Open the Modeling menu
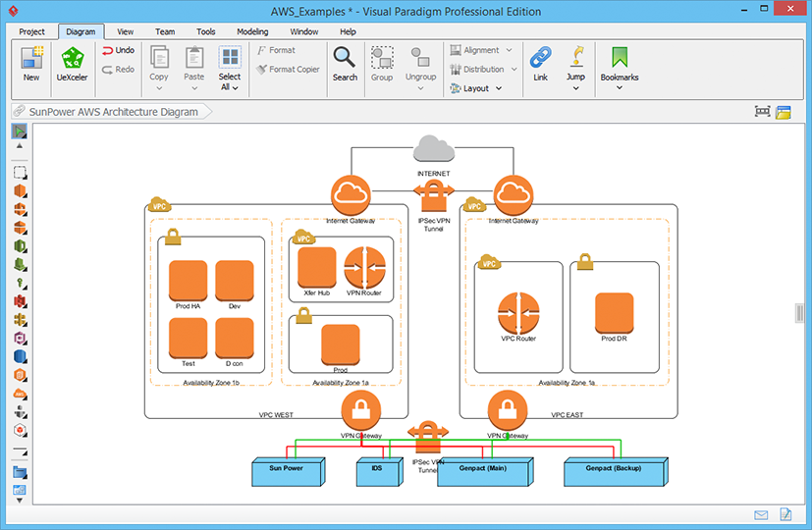This screenshot has height=530, width=812. pyautogui.click(x=252, y=31)
